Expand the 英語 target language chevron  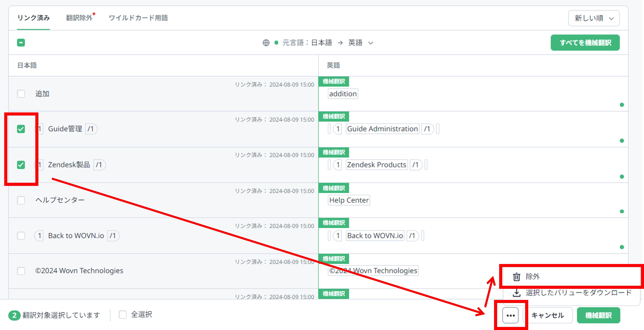point(371,43)
